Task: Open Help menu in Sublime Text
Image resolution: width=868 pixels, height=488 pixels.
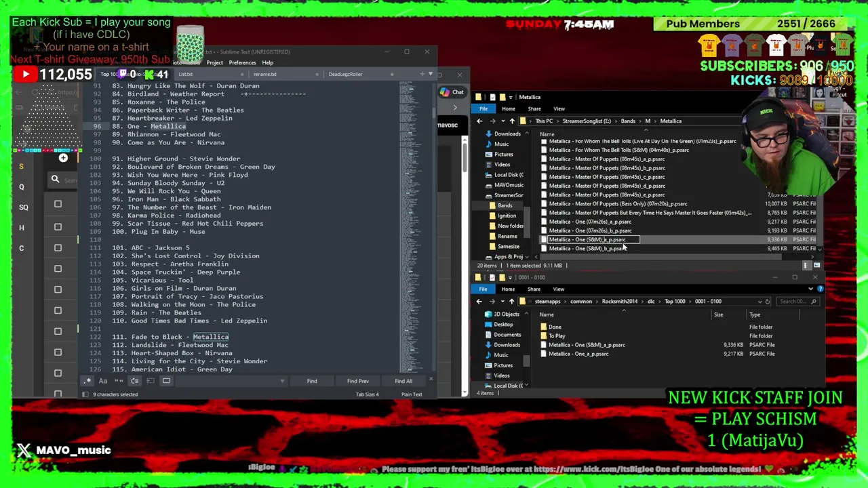Action: (x=268, y=62)
